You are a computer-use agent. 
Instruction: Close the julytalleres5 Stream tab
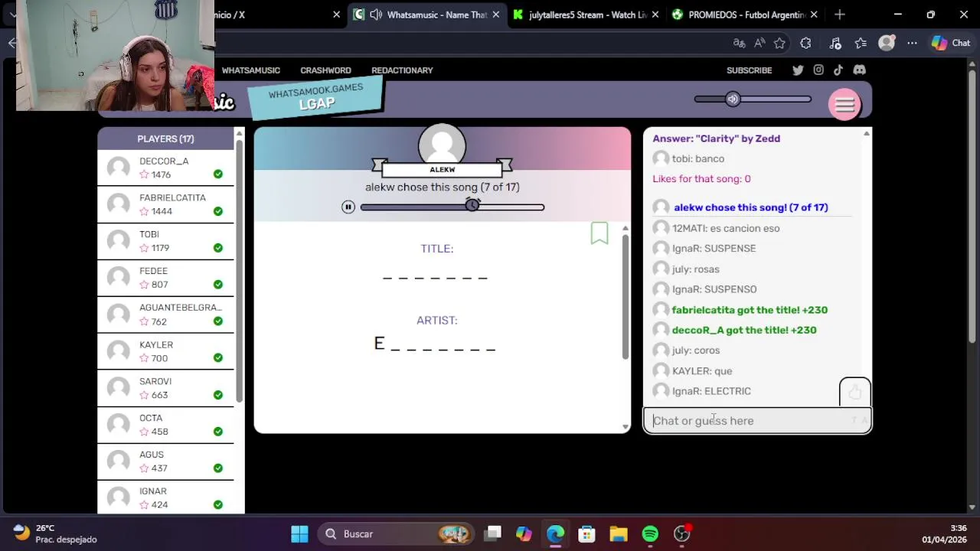[655, 15]
